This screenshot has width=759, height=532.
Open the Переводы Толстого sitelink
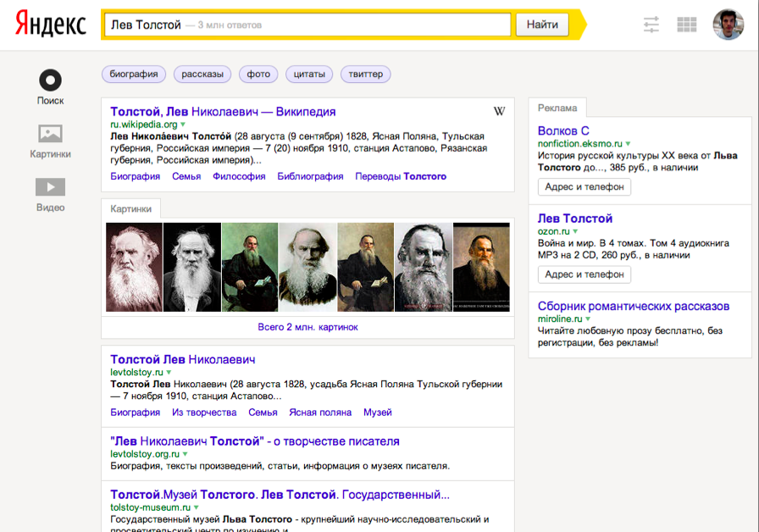click(x=401, y=176)
